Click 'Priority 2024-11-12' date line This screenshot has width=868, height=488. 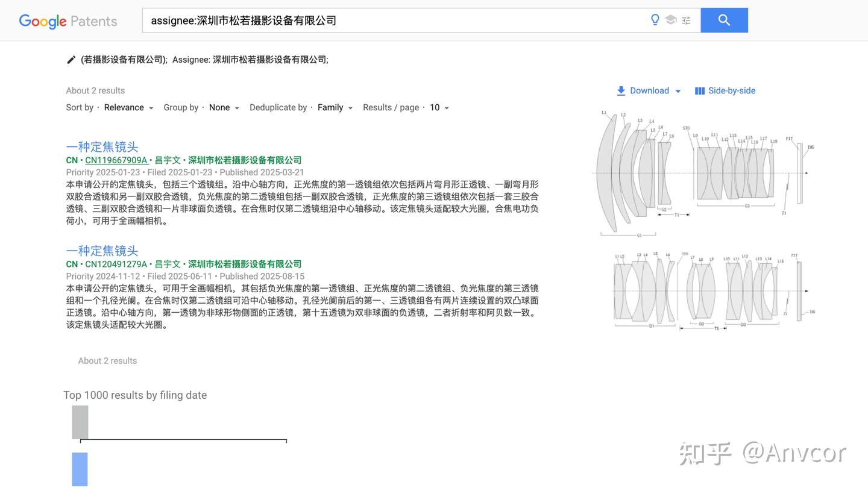(185, 277)
